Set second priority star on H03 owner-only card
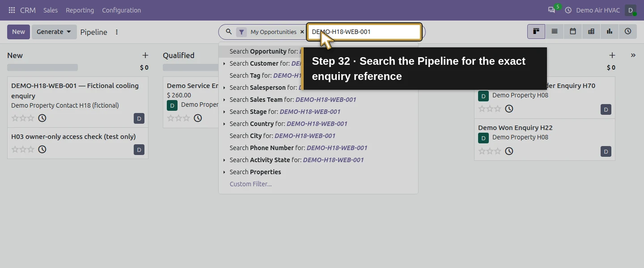This screenshot has width=644, height=268. [x=23, y=149]
